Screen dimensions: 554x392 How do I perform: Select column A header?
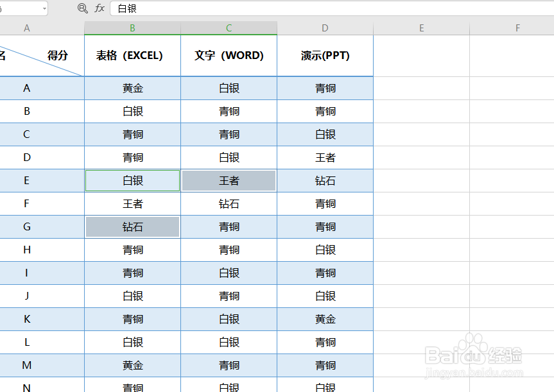[26, 28]
